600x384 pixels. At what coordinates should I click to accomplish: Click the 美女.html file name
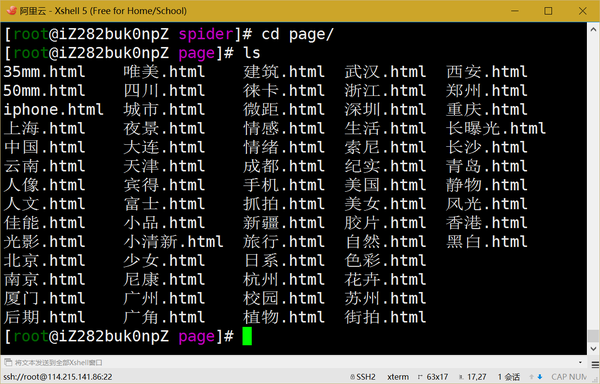pos(385,204)
